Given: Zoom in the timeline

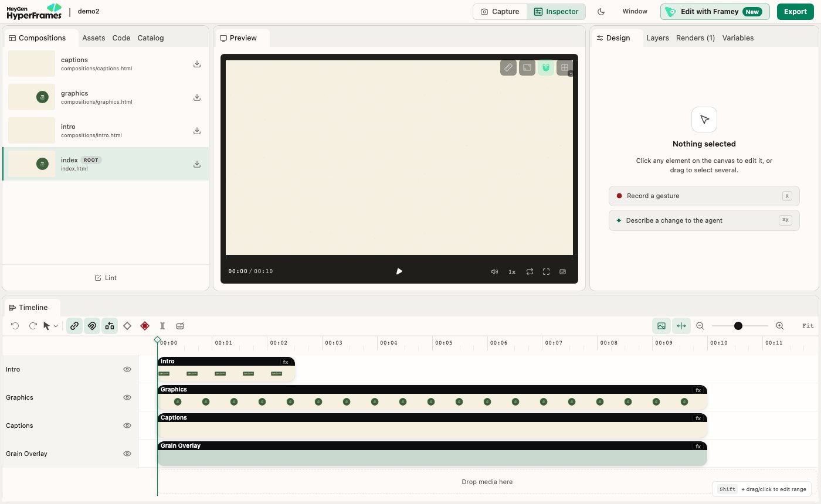Looking at the screenshot, I should (x=779, y=326).
